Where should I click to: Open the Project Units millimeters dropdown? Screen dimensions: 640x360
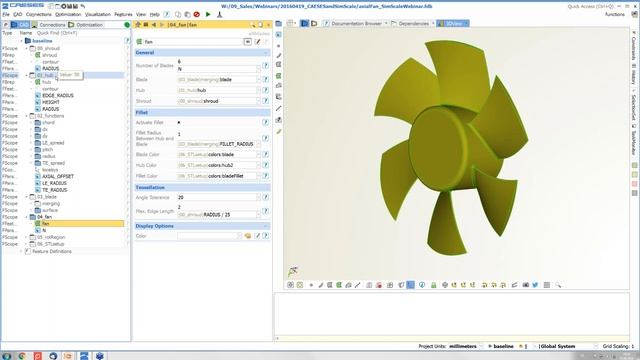click(481, 346)
